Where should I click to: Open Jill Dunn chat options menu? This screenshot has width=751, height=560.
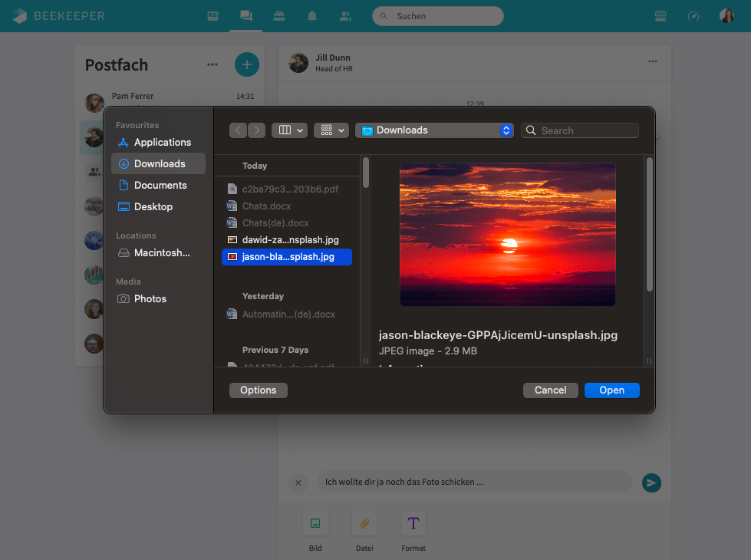[x=653, y=61]
